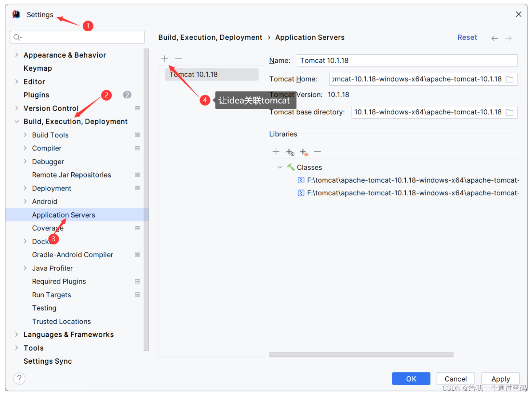Screen dimensions: 532x395
Task: Close the Settings dialog
Action: coord(519,14)
